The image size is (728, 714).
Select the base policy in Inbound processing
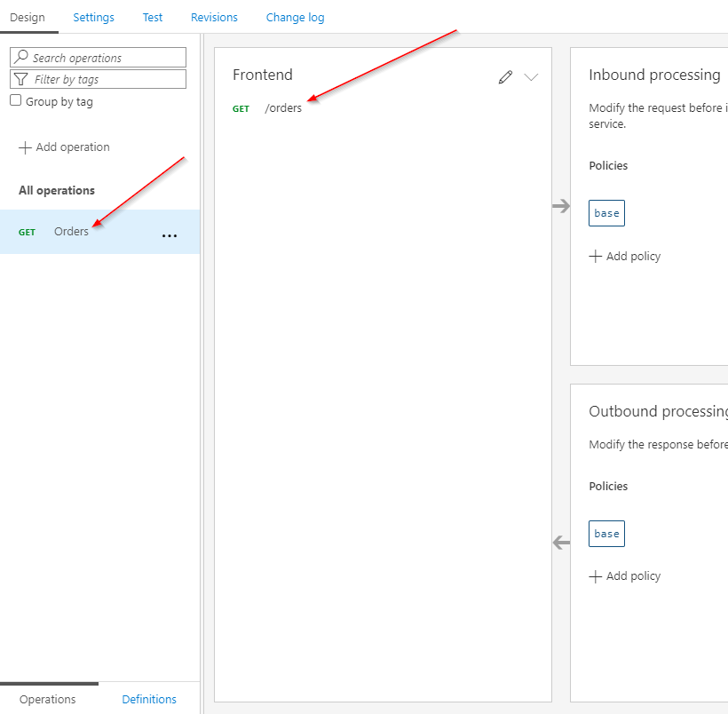coord(606,213)
